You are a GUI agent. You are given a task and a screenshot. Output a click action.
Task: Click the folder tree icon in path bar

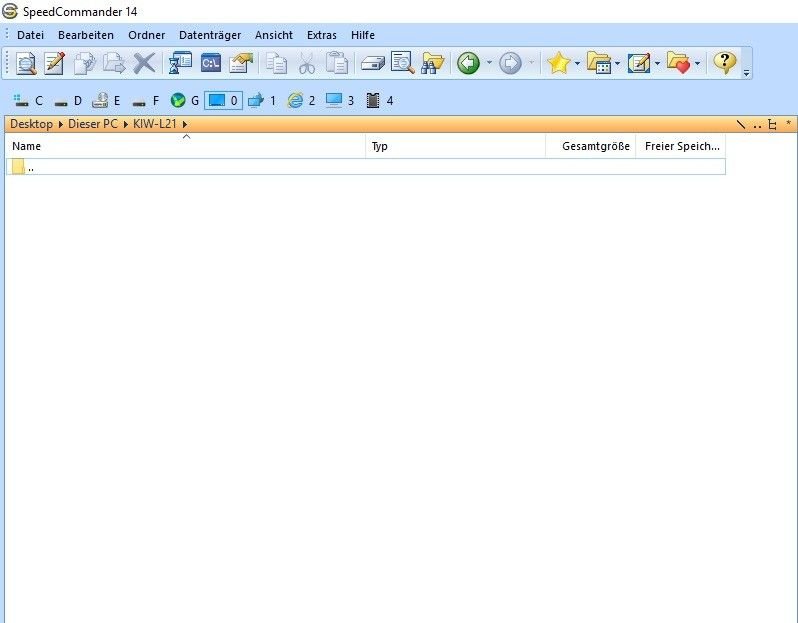click(x=773, y=124)
